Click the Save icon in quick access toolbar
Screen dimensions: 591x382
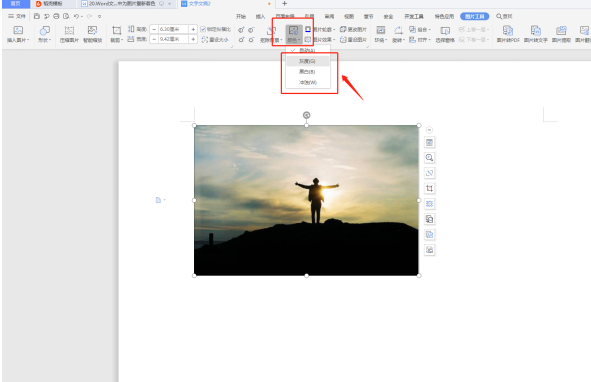pyautogui.click(x=37, y=16)
